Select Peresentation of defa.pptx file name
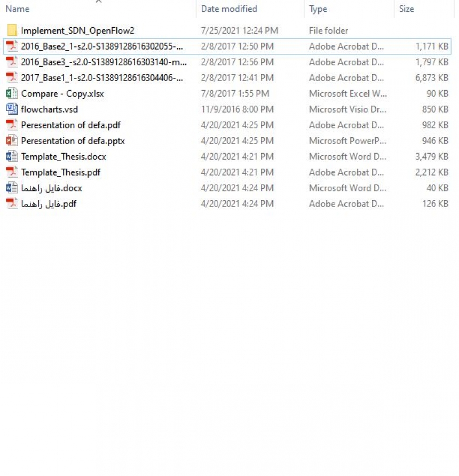This screenshot has width=459, height=476. pos(73,141)
